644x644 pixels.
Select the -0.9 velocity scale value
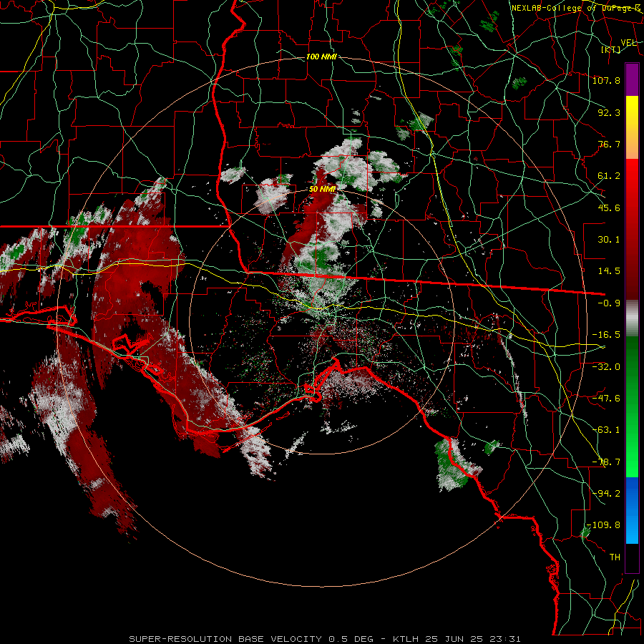609,303
